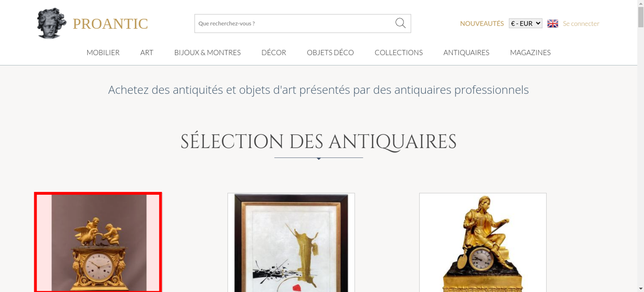Click the page vertical scrollbar thumb

tap(641, 17)
